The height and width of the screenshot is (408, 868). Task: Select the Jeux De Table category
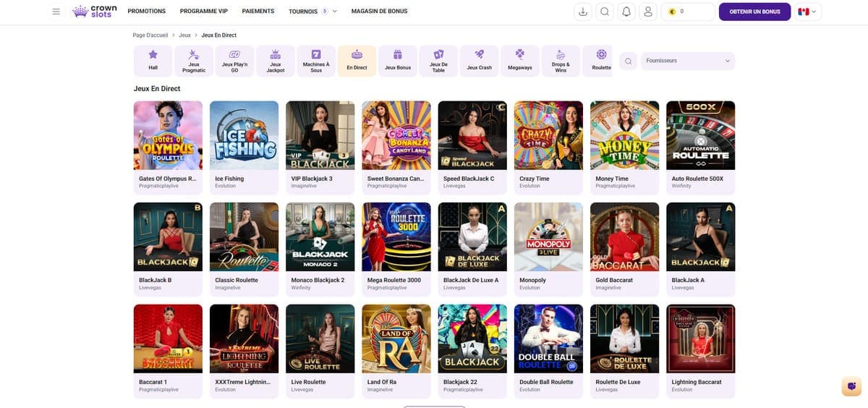tap(438, 61)
